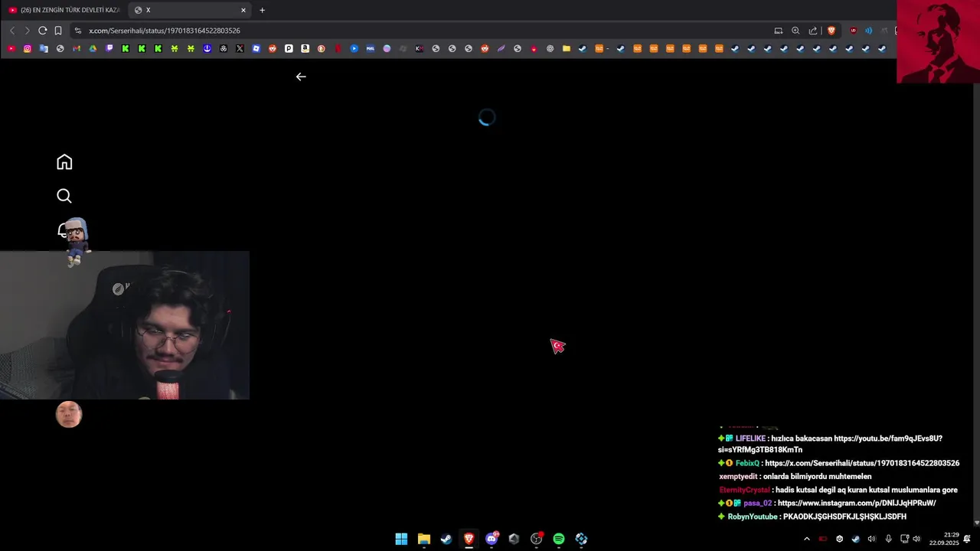Close the X browser tab

pyautogui.click(x=243, y=10)
